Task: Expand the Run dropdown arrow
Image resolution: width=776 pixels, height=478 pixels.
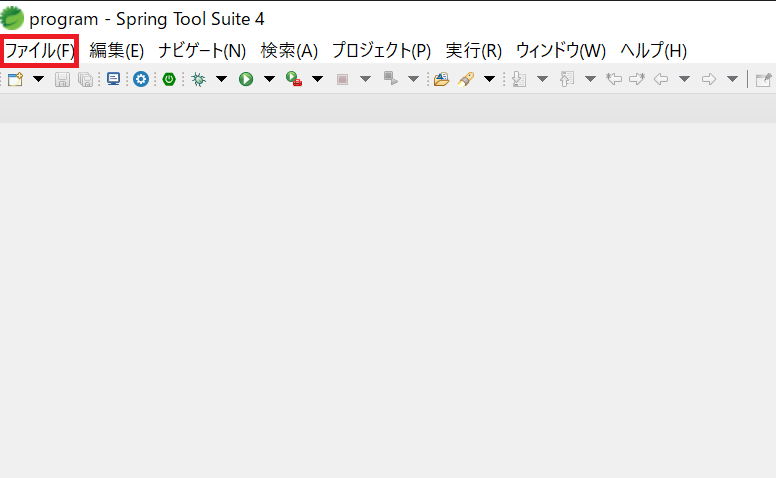Action: 269,79
